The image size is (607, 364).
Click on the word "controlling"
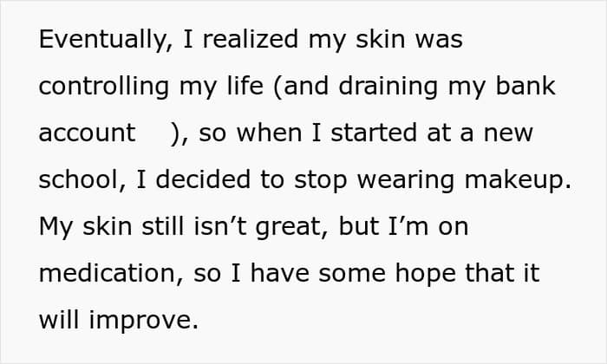click(104, 86)
